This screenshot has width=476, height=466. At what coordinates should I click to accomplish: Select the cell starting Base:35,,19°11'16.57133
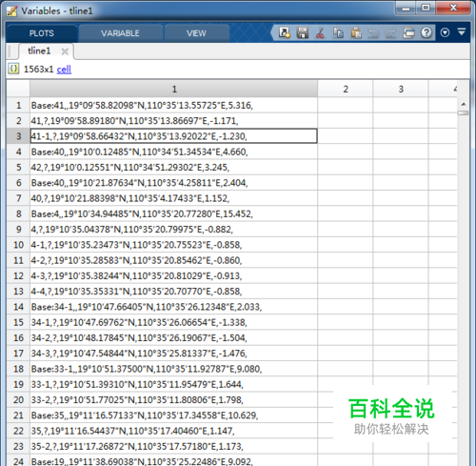pyautogui.click(x=174, y=415)
